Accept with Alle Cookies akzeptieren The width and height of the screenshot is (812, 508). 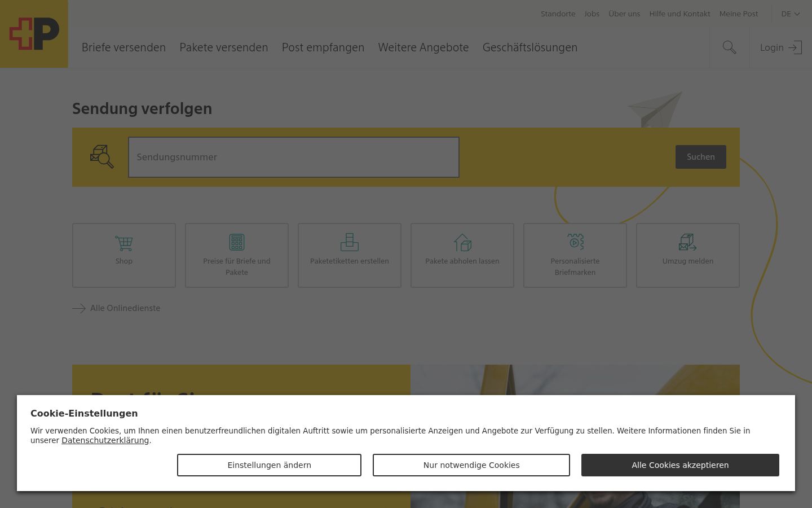click(x=680, y=465)
